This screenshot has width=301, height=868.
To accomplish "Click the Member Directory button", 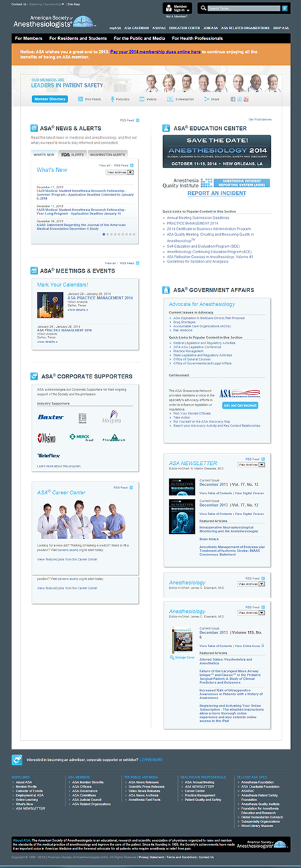I will click(49, 99).
